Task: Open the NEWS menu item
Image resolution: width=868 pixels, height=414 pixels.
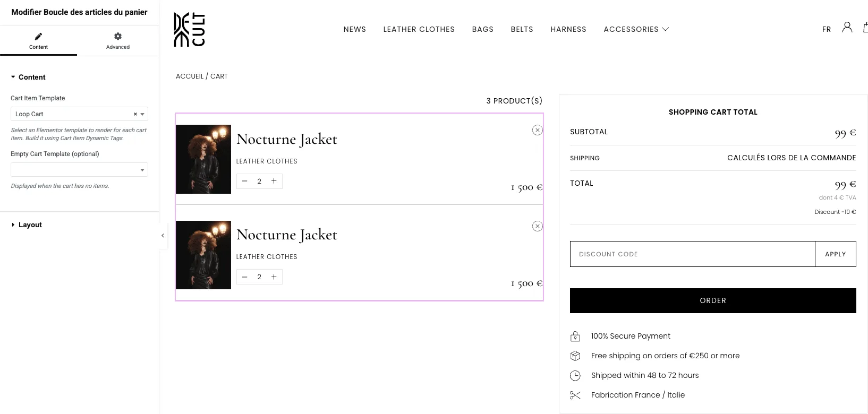Action: [x=354, y=29]
